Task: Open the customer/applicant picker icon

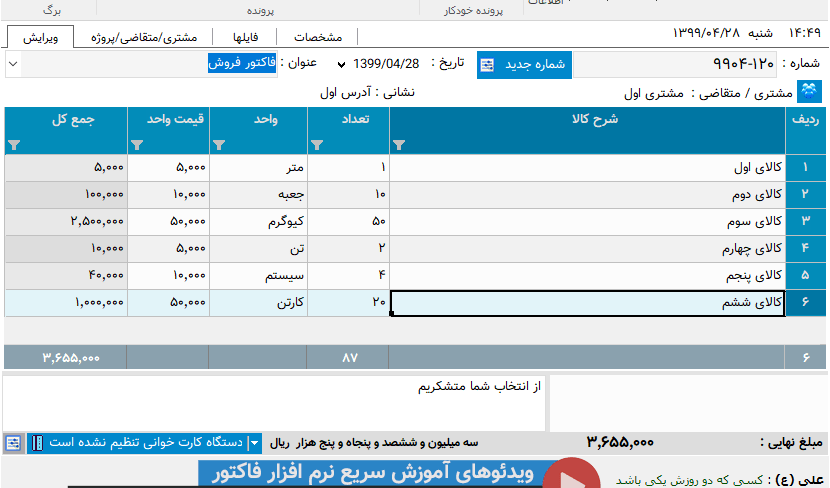Action: 809,91
